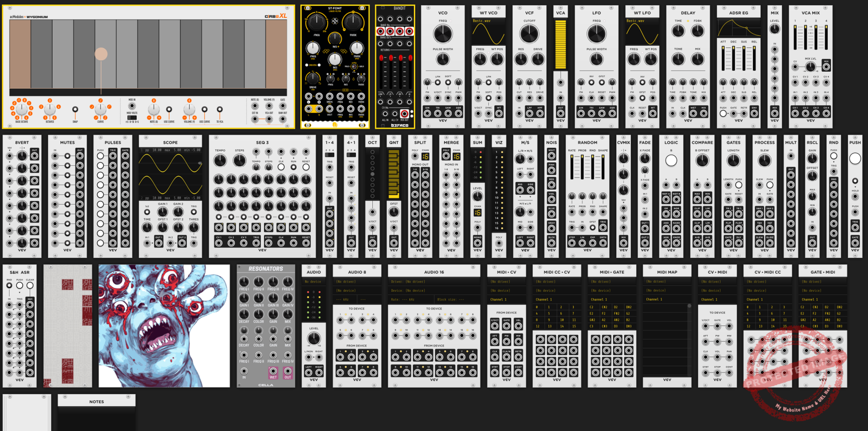868x431 pixels.
Task: Open the AUDIO 16 Driver selector
Action: point(434,282)
